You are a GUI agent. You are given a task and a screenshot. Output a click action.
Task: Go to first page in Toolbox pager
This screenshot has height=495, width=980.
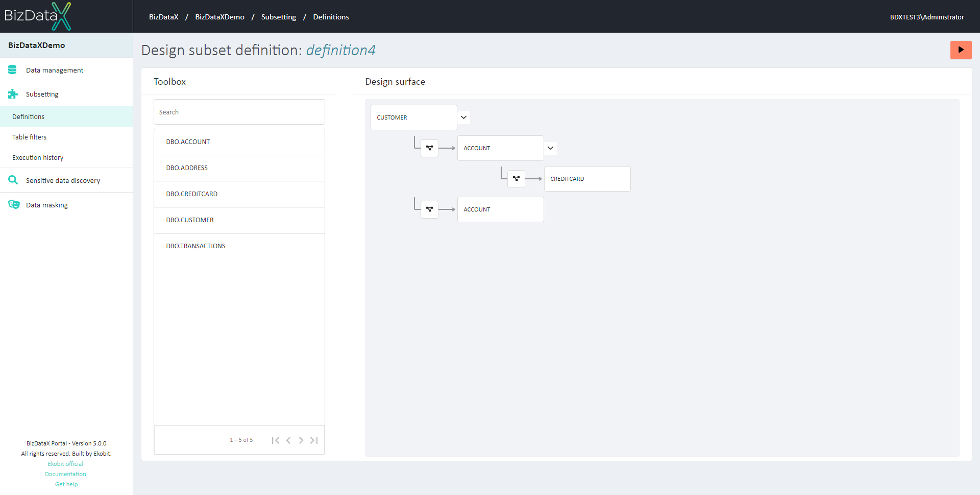pos(276,440)
